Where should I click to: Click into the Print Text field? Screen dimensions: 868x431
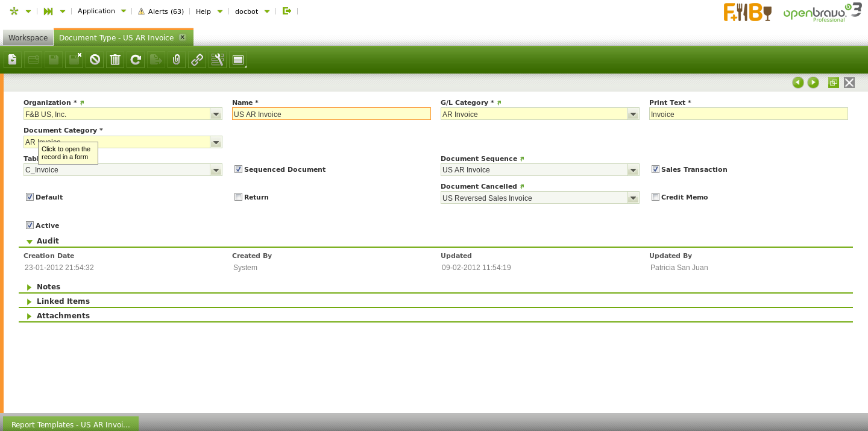click(748, 114)
